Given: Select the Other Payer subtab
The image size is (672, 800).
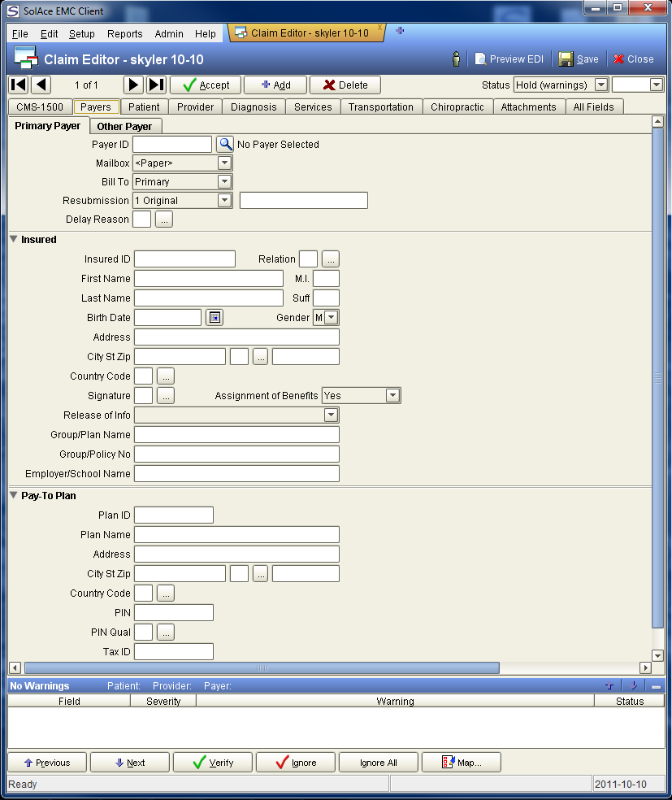Looking at the screenshot, I should (124, 127).
